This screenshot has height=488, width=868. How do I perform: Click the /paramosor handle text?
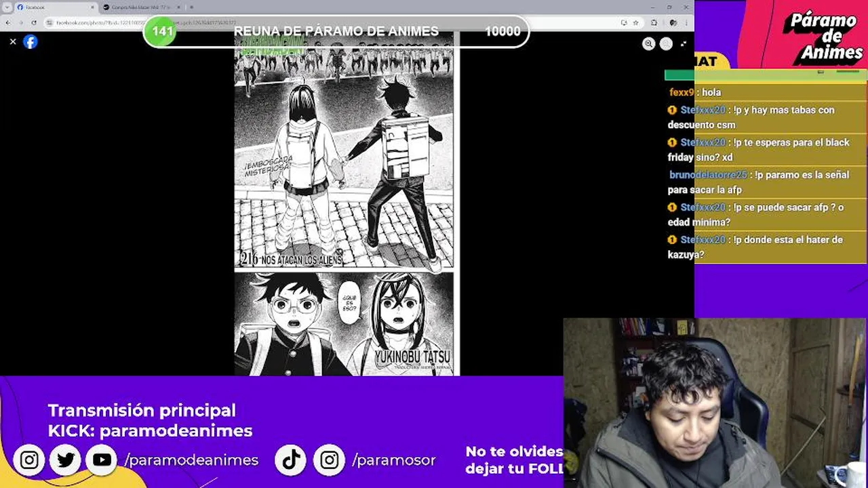394,460
